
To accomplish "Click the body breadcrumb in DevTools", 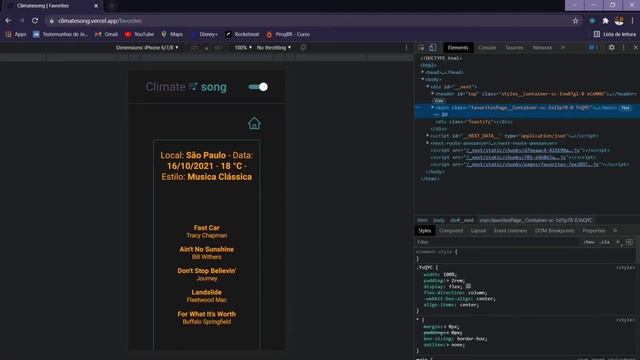I will 439,220.
